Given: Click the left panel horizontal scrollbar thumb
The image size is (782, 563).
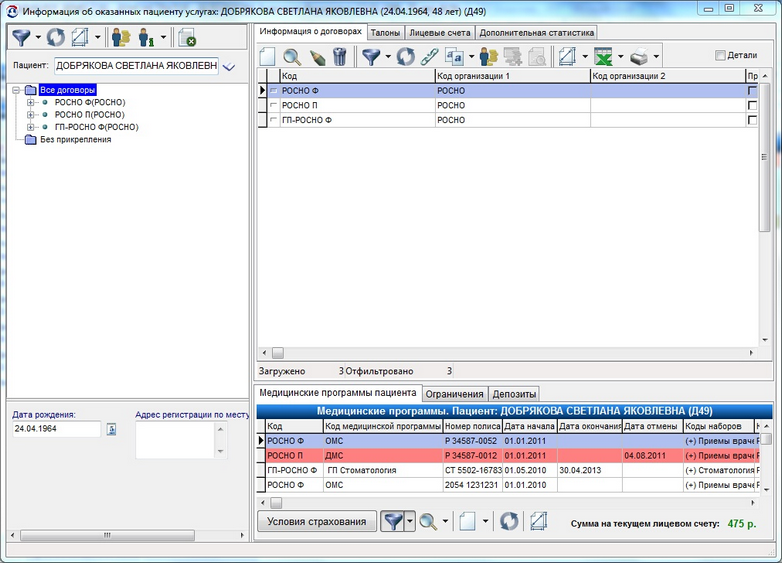Looking at the screenshot, I should pos(107,536).
